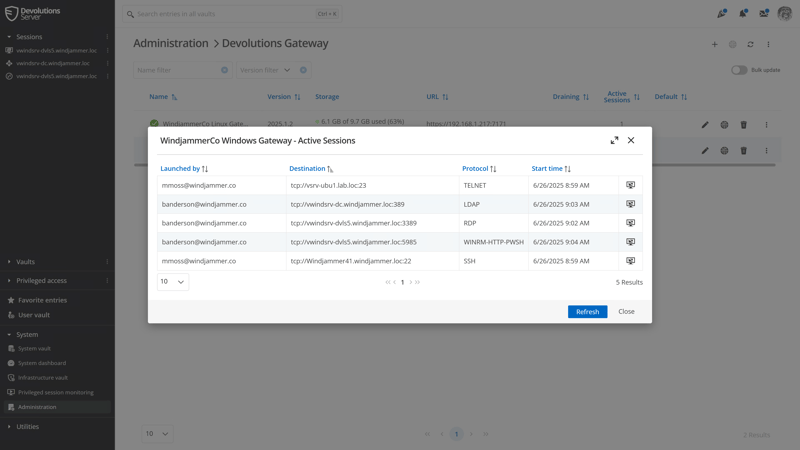Select tcp://vsrv-ubu1.lab.loc:23 destination cell
Viewport: 800px width, 450px height.
[372, 185]
